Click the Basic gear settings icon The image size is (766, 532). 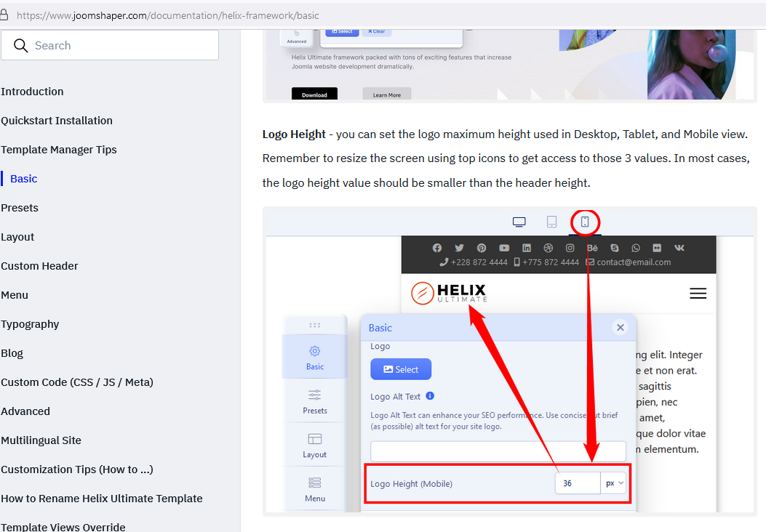point(314,352)
